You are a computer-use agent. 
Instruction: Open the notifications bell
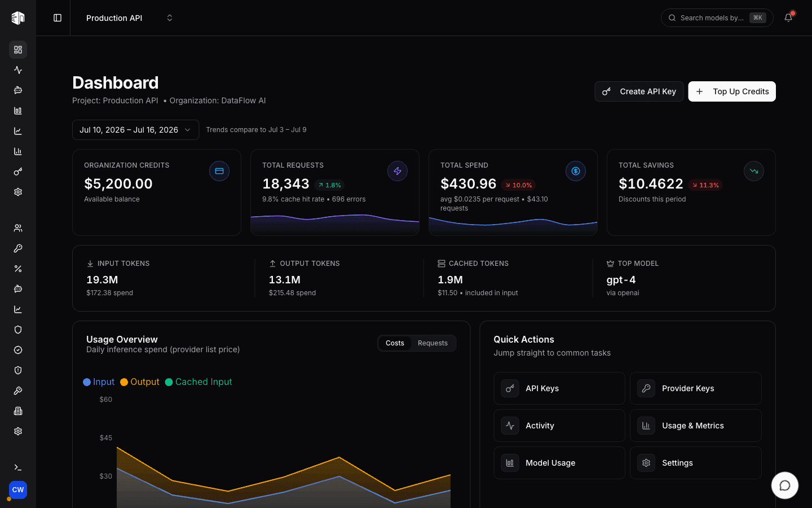(788, 17)
